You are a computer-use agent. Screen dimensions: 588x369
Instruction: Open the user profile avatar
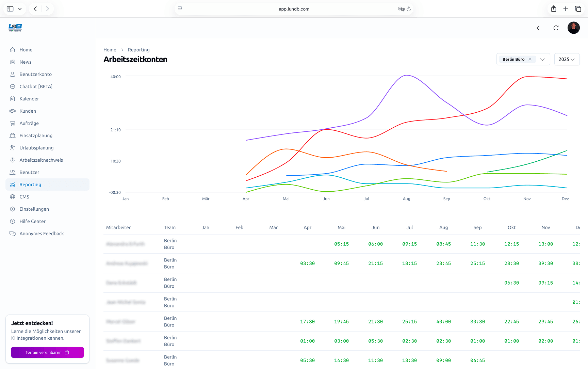click(573, 28)
